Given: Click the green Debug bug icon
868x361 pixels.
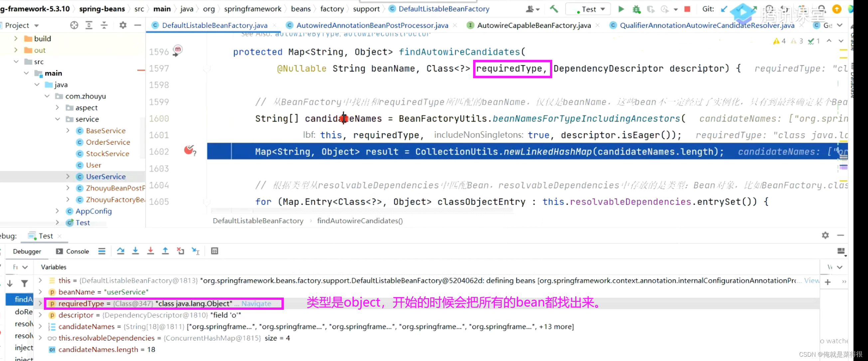Looking at the screenshot, I should pos(636,9).
